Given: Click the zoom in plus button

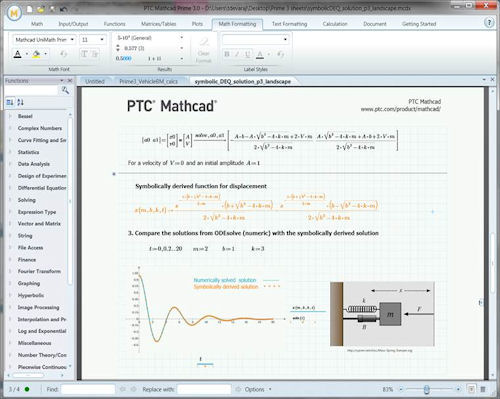Looking at the screenshot, I should (x=458, y=389).
